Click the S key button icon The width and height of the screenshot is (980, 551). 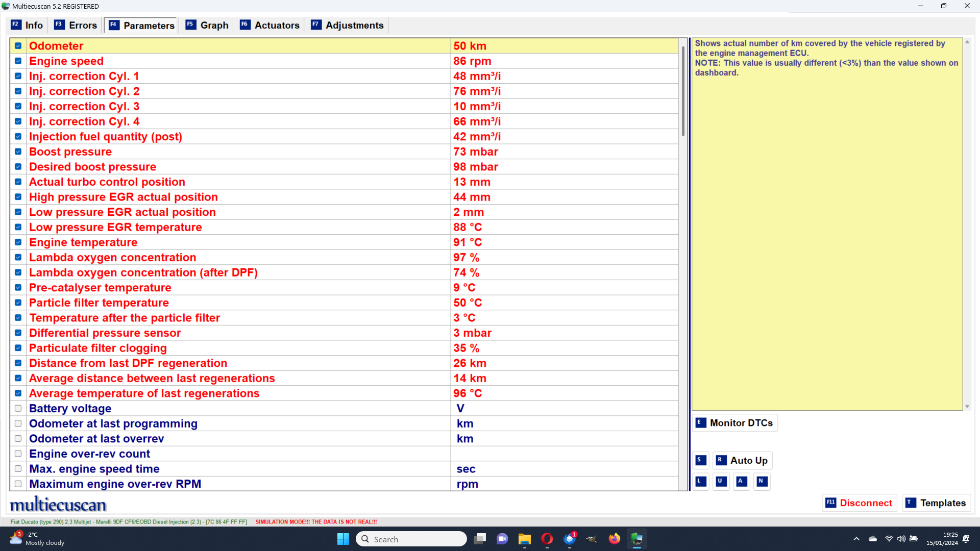pos(701,460)
